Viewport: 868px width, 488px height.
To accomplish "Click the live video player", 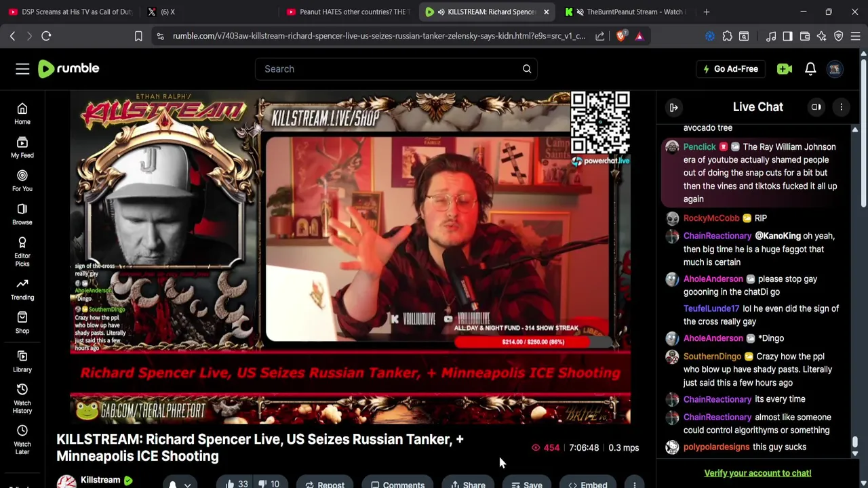I will (x=350, y=258).
